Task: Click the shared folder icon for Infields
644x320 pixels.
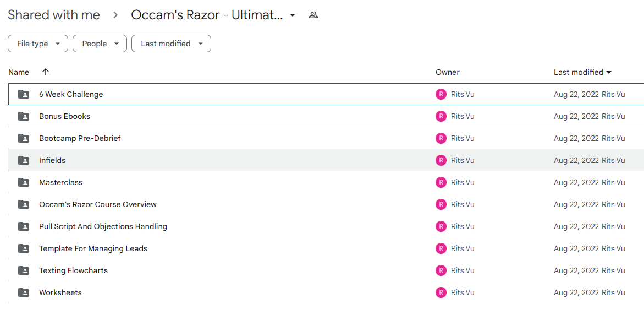Action: pyautogui.click(x=24, y=160)
